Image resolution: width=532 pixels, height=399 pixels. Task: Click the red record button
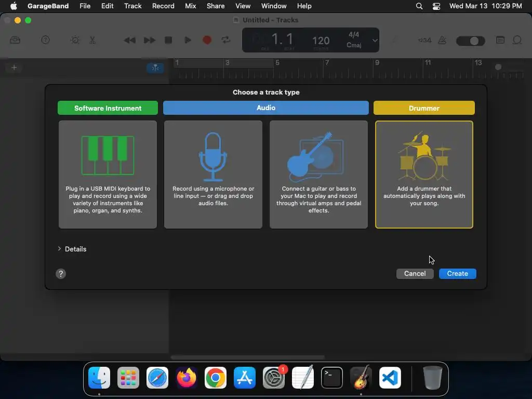point(207,40)
